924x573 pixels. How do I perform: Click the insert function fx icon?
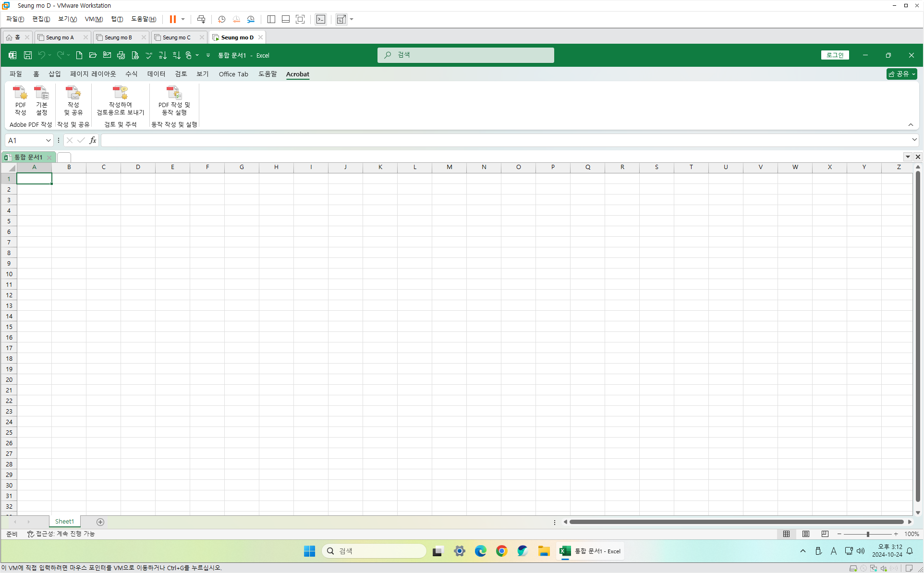(x=93, y=140)
